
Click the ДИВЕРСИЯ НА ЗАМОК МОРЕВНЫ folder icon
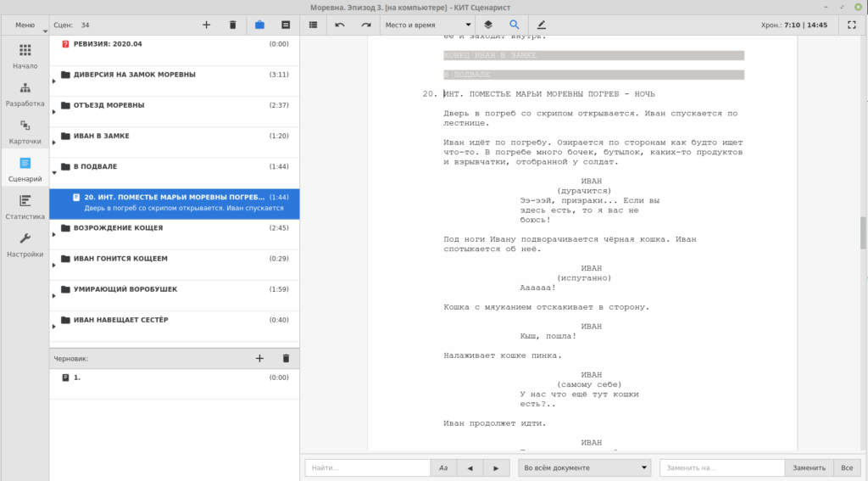(x=65, y=75)
